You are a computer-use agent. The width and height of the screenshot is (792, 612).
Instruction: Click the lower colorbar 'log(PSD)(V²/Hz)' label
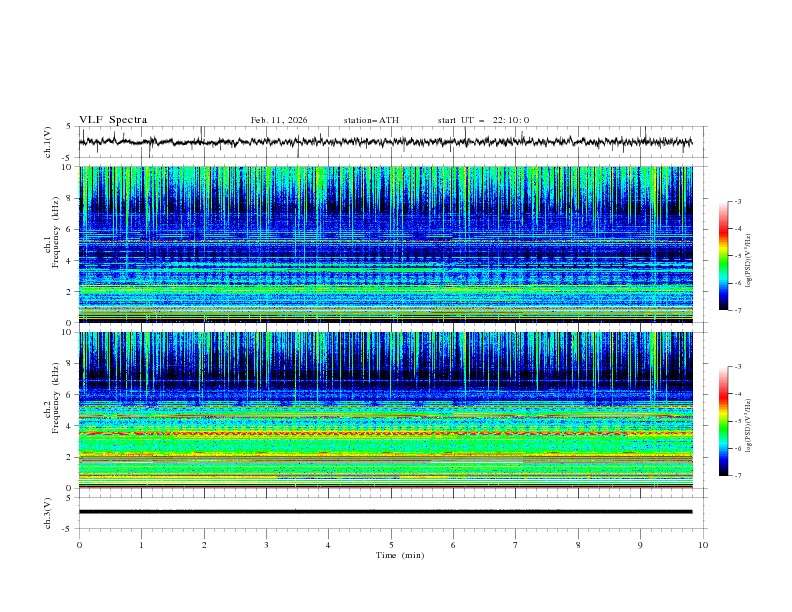(749, 425)
